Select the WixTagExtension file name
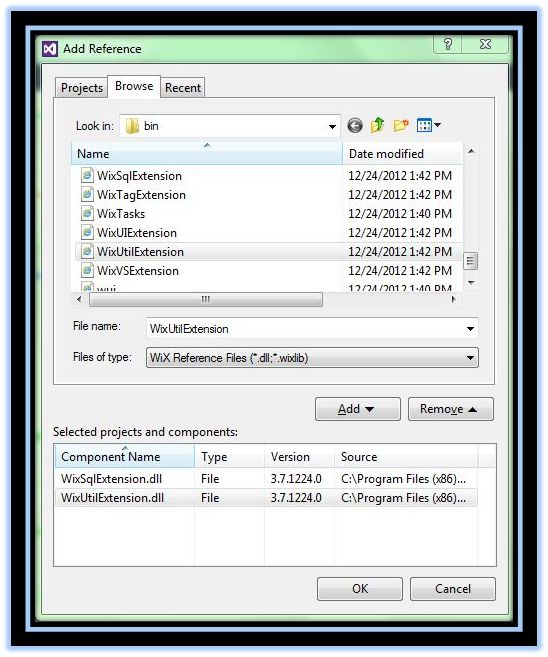Viewport: 548px width, 657px height. tap(141, 195)
